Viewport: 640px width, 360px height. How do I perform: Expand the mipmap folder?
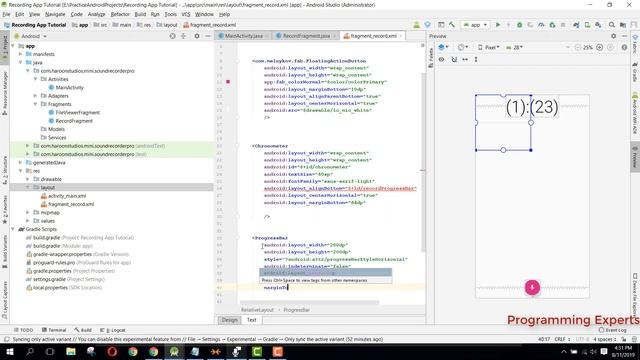(28, 212)
